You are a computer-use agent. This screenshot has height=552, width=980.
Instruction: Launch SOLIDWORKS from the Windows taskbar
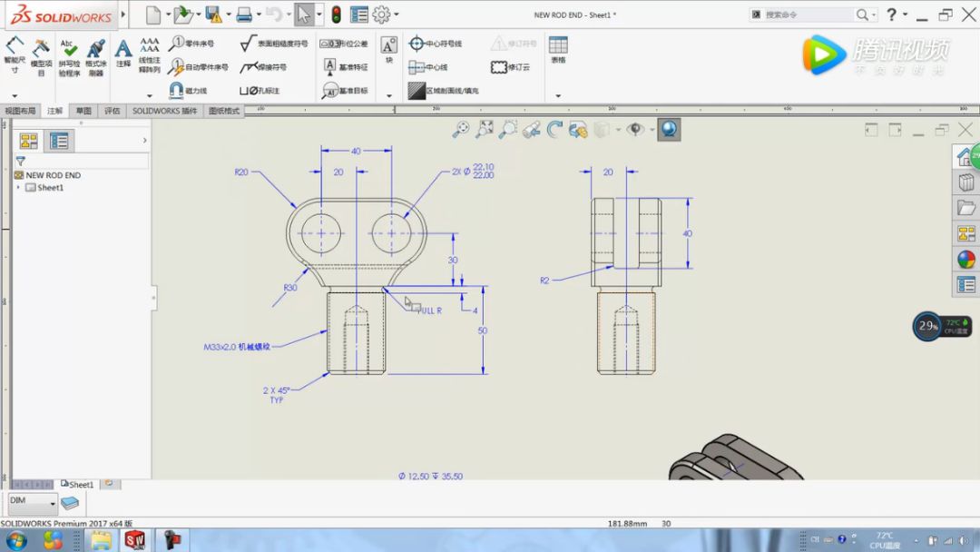pyautogui.click(x=134, y=537)
